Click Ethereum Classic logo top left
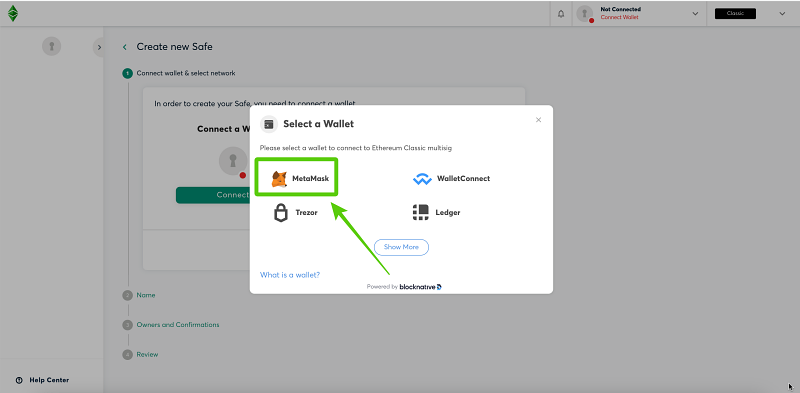 tap(13, 13)
